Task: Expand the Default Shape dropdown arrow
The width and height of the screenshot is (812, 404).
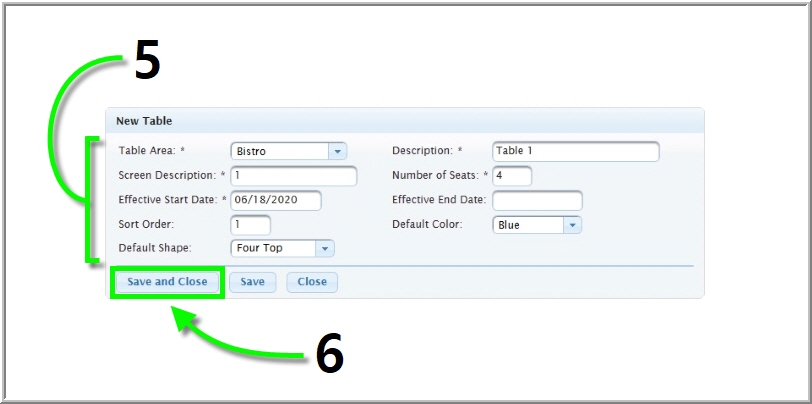Action: coord(325,248)
